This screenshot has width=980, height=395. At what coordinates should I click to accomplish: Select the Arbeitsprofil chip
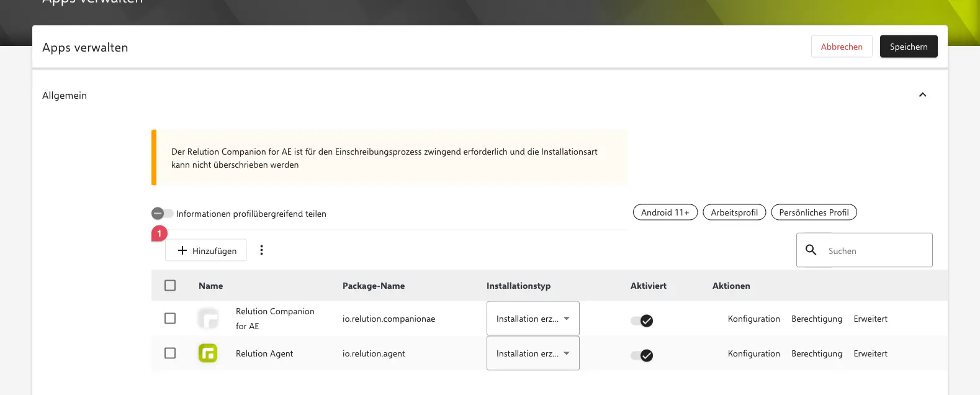pyautogui.click(x=734, y=212)
